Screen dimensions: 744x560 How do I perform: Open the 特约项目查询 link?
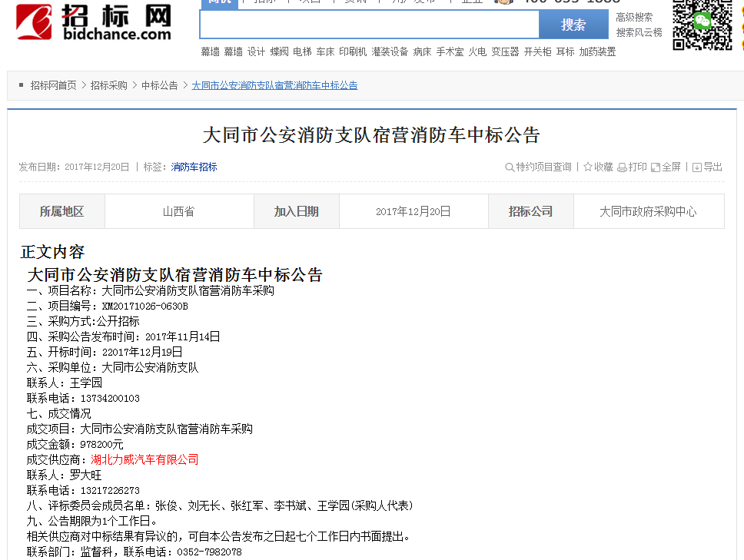(543, 167)
